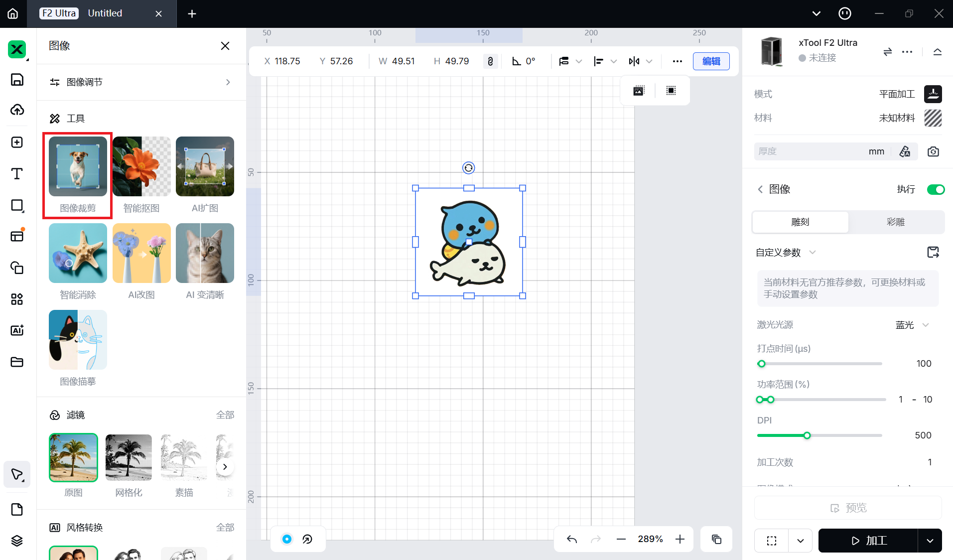Choose the 智能抠图 tool thumbnail
The width and height of the screenshot is (953, 560).
tap(141, 166)
